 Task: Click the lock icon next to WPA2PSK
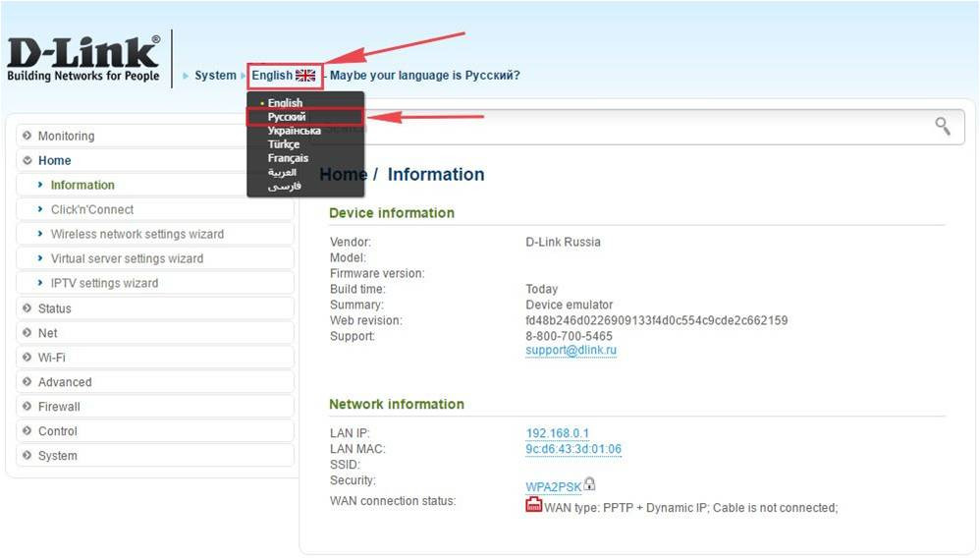(x=589, y=484)
